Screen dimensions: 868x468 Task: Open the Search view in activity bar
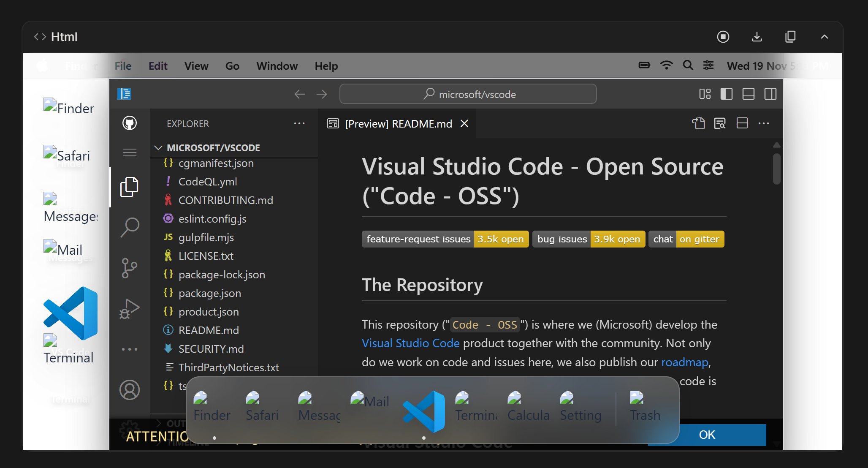click(130, 228)
